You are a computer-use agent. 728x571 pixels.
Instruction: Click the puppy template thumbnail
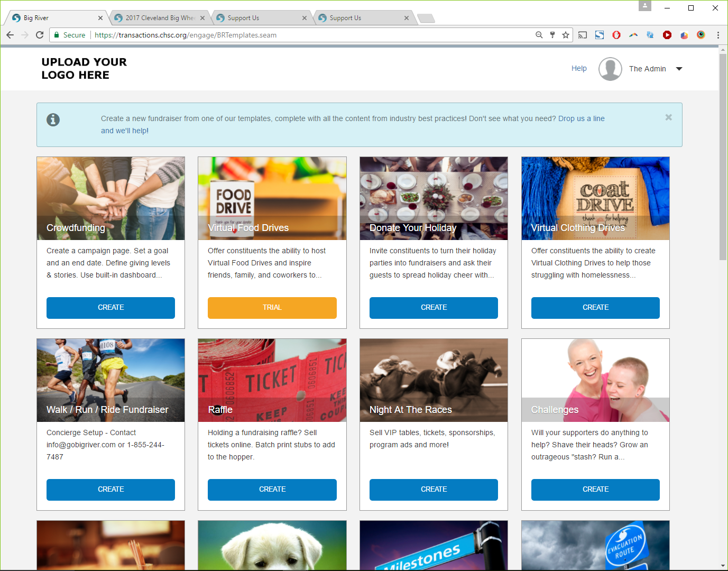coord(272,545)
